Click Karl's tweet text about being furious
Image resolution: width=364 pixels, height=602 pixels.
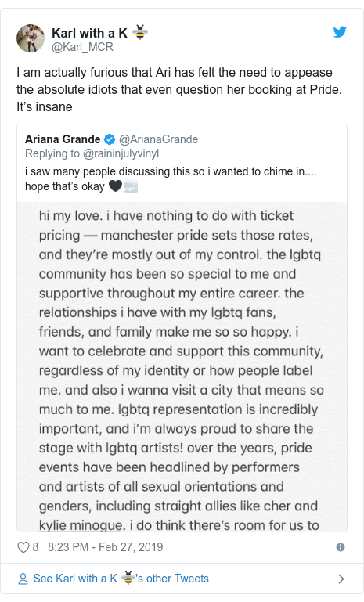179,89
